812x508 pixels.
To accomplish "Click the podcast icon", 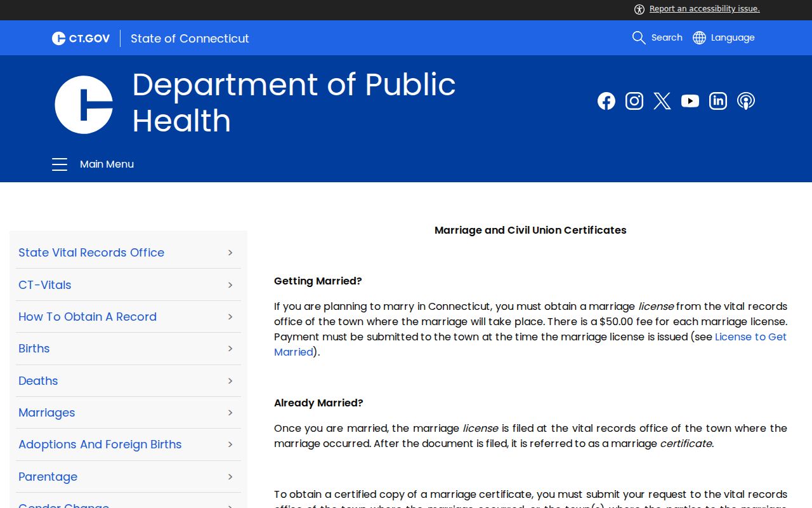I will point(746,101).
